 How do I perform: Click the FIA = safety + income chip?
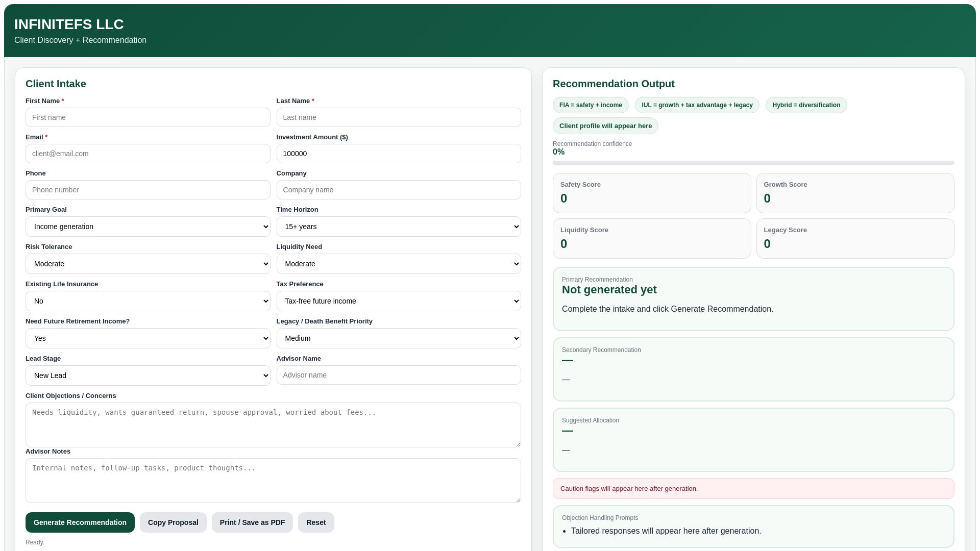click(x=591, y=105)
